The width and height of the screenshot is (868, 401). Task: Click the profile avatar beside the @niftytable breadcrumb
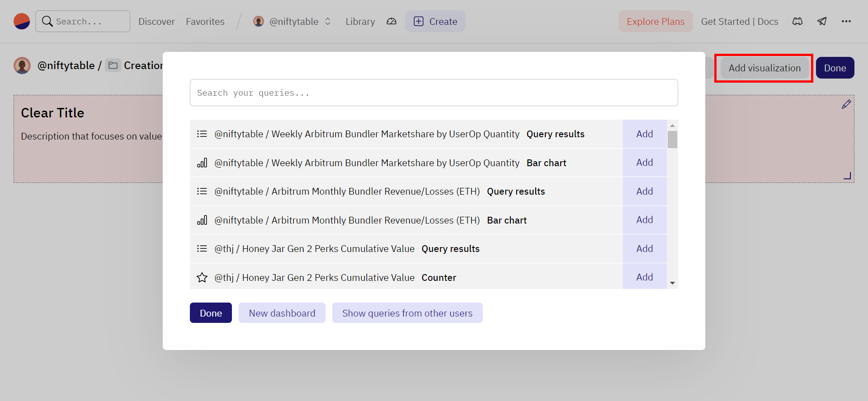[x=22, y=65]
